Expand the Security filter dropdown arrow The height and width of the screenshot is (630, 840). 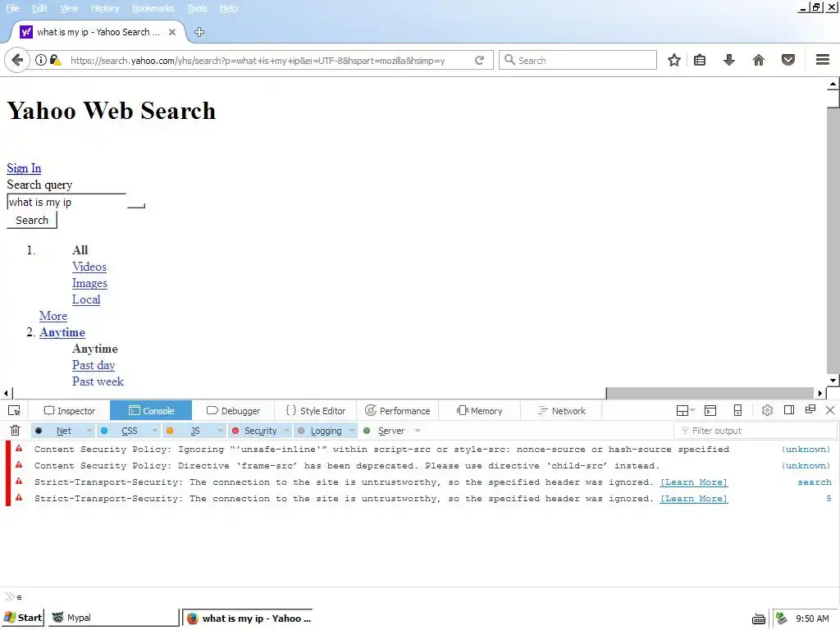pyautogui.click(x=286, y=431)
